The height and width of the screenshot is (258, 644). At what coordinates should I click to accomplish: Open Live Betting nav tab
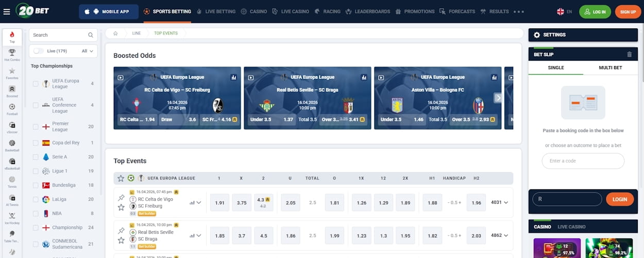(216, 11)
